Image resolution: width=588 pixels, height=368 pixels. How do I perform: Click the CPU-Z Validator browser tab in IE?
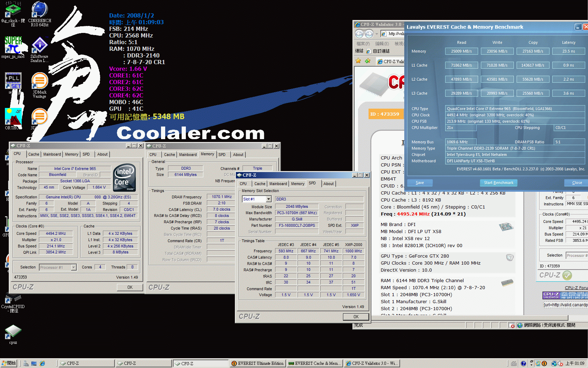point(390,61)
